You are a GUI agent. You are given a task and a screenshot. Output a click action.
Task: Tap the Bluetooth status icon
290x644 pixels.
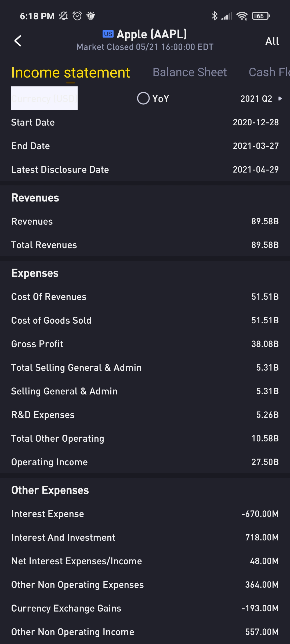(214, 16)
